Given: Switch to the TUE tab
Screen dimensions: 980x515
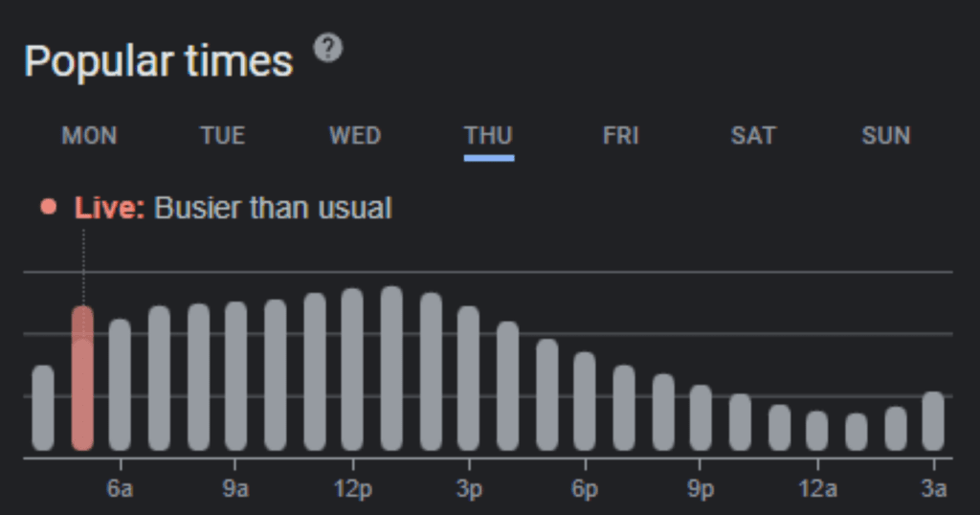Looking at the screenshot, I should pos(222,136).
